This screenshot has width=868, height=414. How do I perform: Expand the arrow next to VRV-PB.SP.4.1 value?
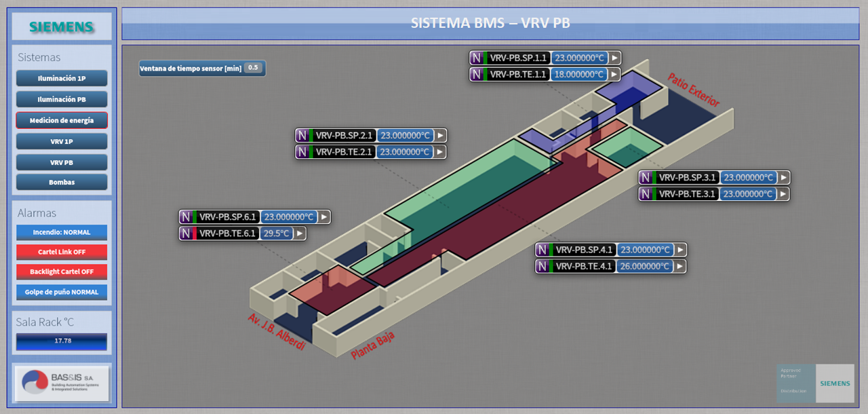tap(680, 249)
